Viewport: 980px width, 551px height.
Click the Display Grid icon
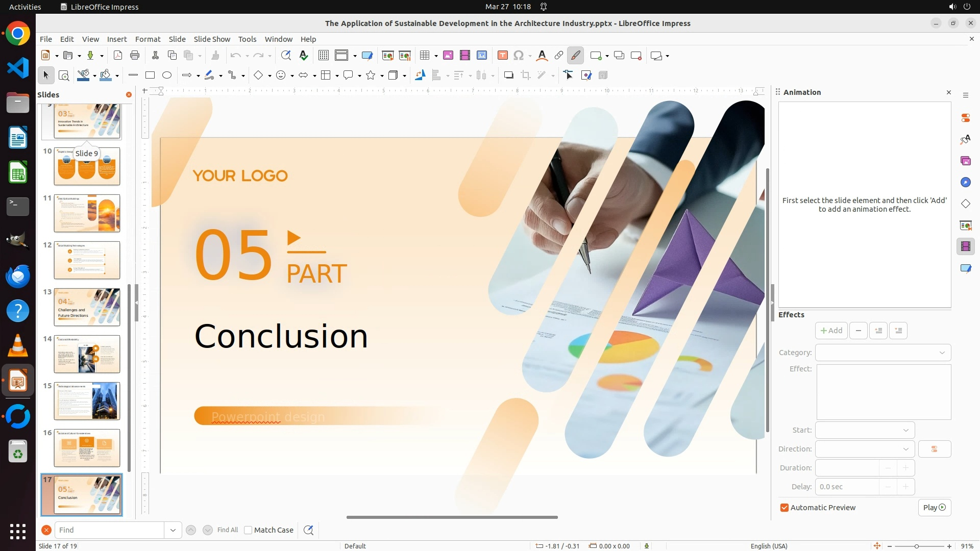[323, 56]
